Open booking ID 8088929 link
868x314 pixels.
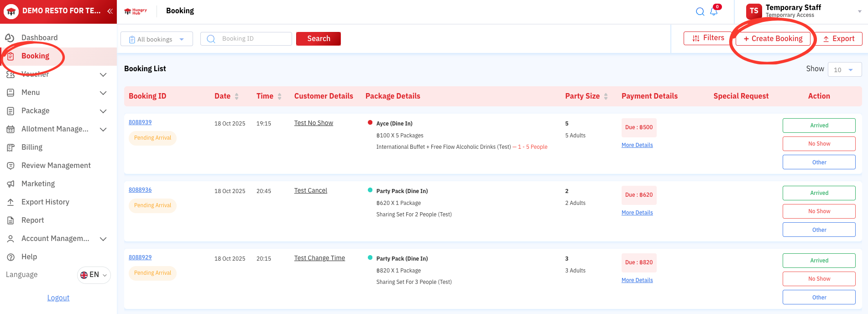click(140, 257)
